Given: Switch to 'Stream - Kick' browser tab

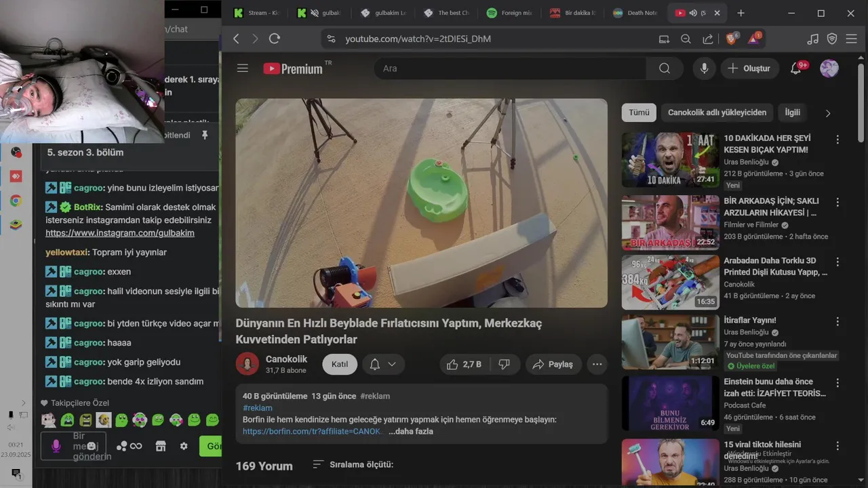Looking at the screenshot, I should pos(257,13).
